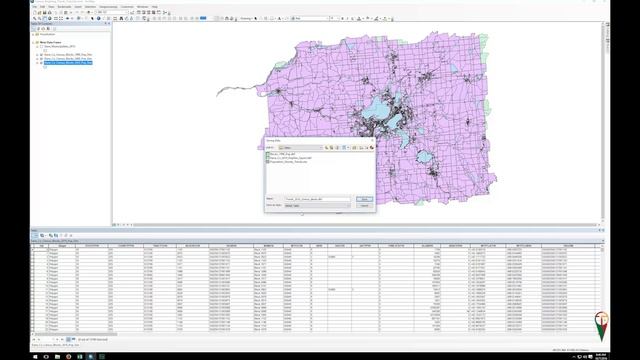Click Select By Attributes in table toolbar
Viewport: 640px width, 360px height.
click(51, 236)
